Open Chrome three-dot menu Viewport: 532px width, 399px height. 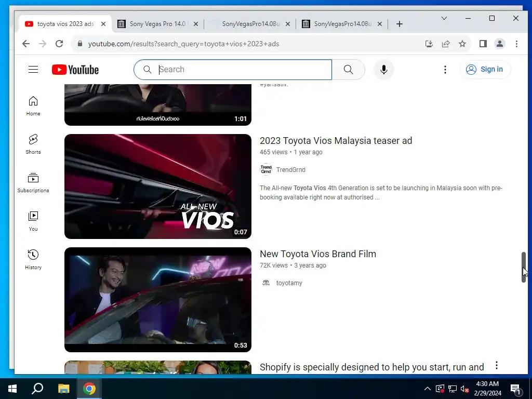coord(516,44)
